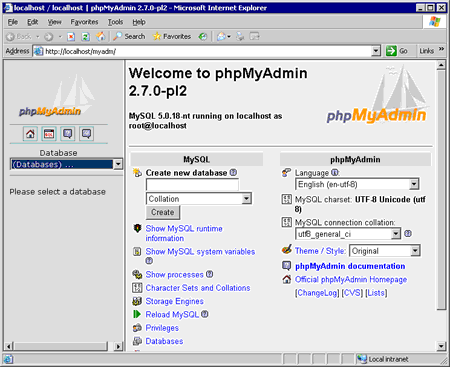Viewport: 450px width, 367px height.
Task: Click the Refresh icon in IE toolbar
Action: pos(86,36)
